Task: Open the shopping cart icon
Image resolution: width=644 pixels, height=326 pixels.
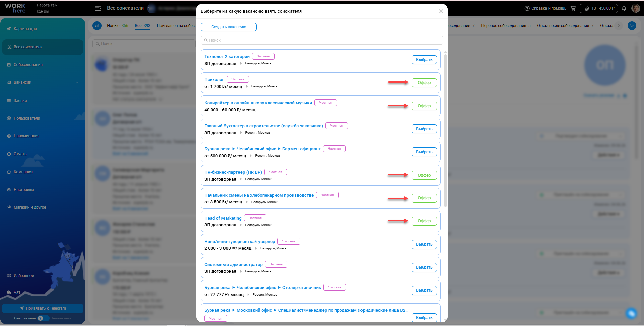Action: (573, 8)
